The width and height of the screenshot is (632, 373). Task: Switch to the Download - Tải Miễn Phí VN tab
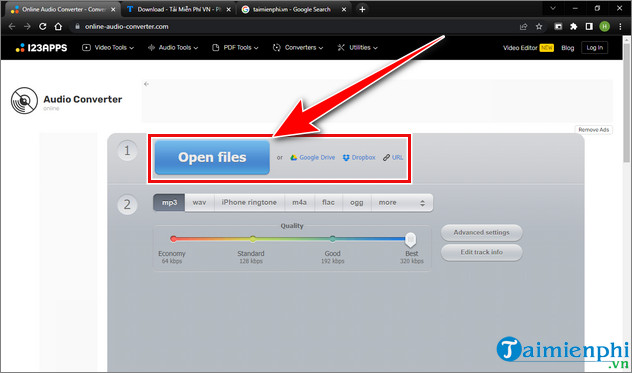tap(179, 9)
